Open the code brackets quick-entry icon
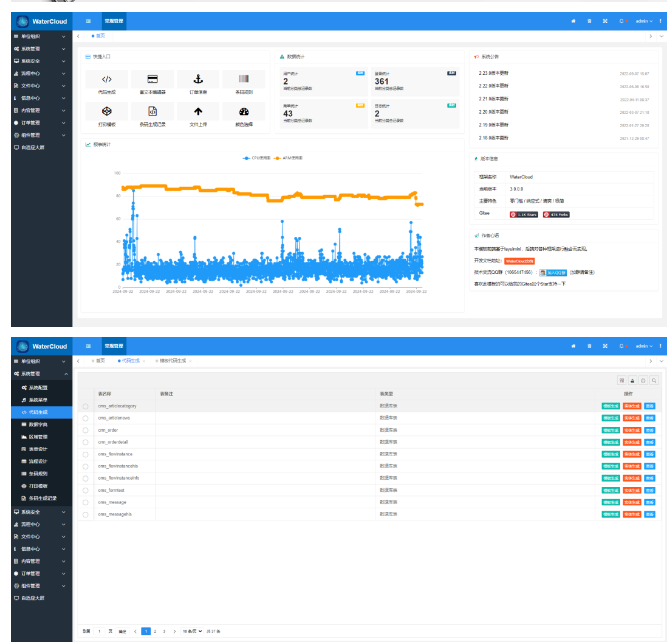Image resolution: width=669 pixels, height=642 pixels. click(107, 79)
